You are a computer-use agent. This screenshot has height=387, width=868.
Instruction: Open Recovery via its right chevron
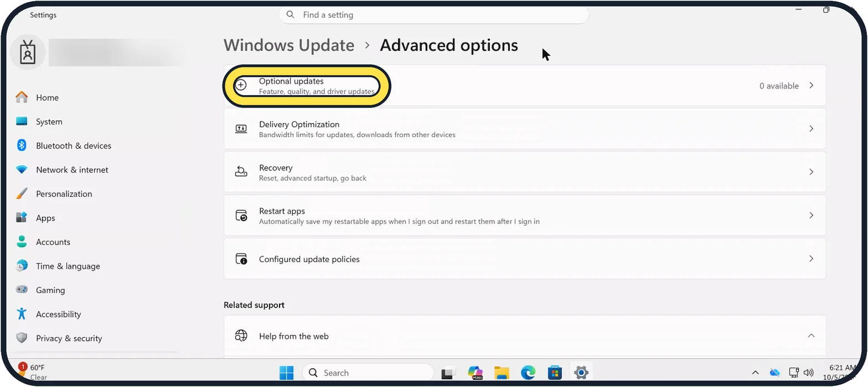coord(811,172)
